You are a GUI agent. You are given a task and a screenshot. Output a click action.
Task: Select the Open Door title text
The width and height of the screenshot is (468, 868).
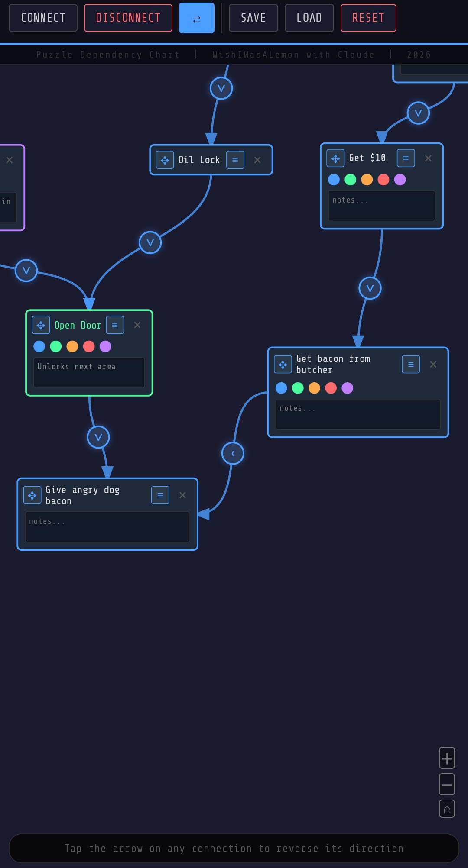coord(78,326)
